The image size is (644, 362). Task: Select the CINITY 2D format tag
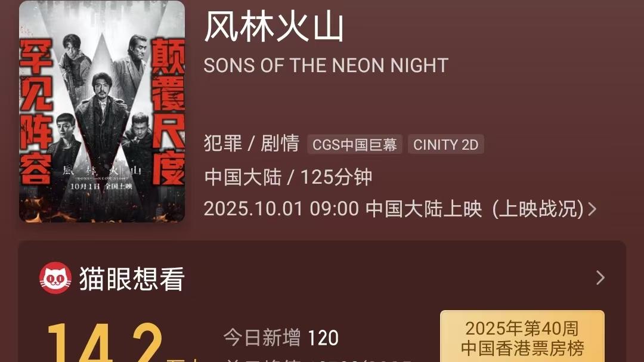pos(446,145)
